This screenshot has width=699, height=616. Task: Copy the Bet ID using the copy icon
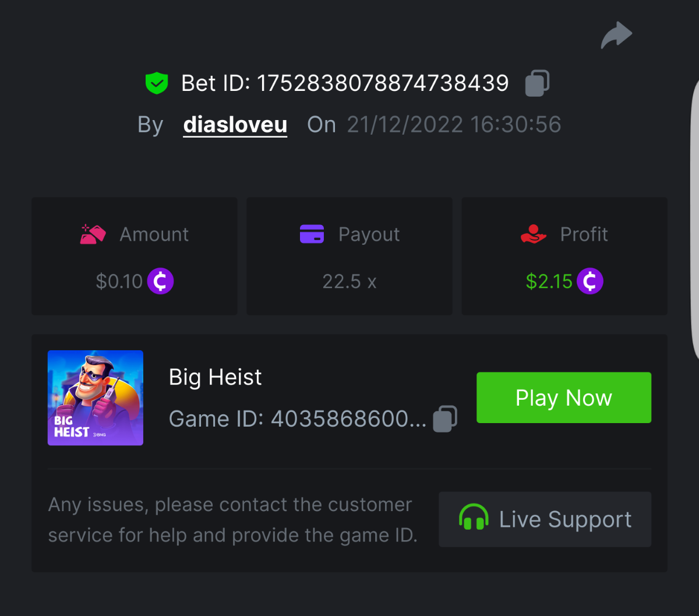point(537,83)
